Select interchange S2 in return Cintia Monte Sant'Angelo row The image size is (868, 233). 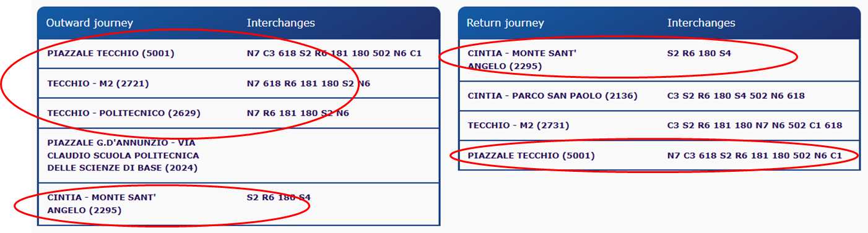coord(674,54)
